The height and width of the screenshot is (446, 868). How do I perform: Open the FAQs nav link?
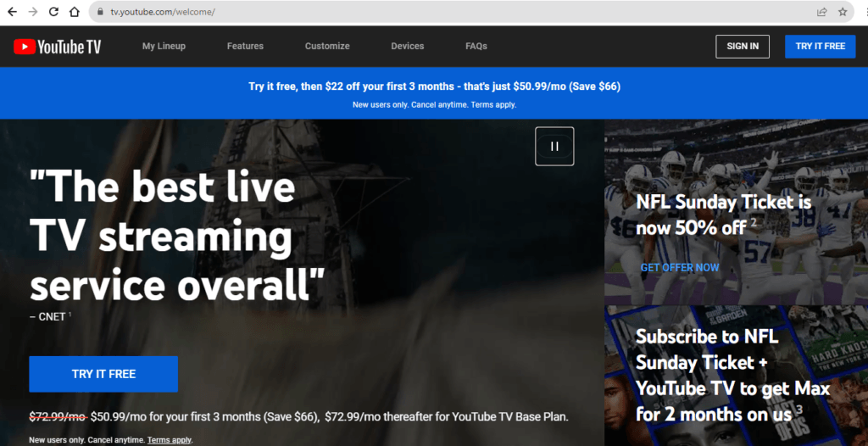pyautogui.click(x=476, y=47)
